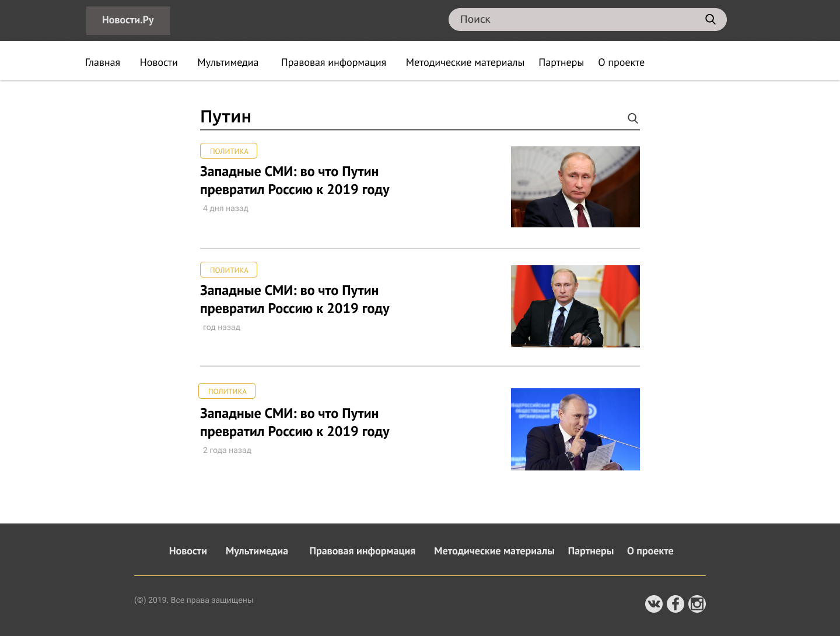Viewport: 840px width, 636px height.
Task: Click ПОЛИТИКА tag of the 4 дня назад article
Action: pyautogui.click(x=229, y=151)
